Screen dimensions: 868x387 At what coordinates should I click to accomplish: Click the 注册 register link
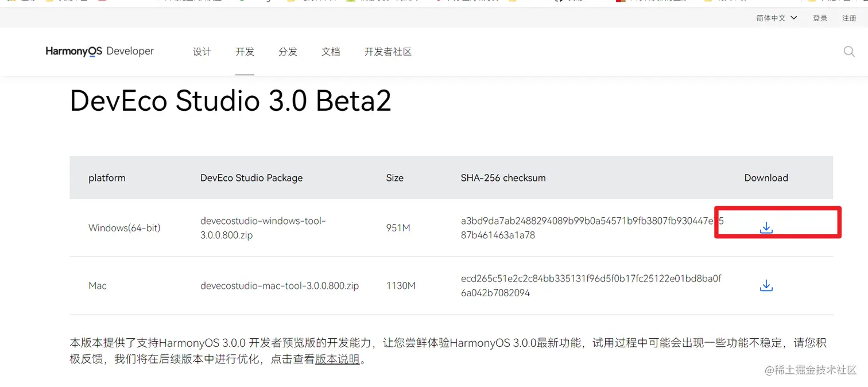click(x=849, y=18)
